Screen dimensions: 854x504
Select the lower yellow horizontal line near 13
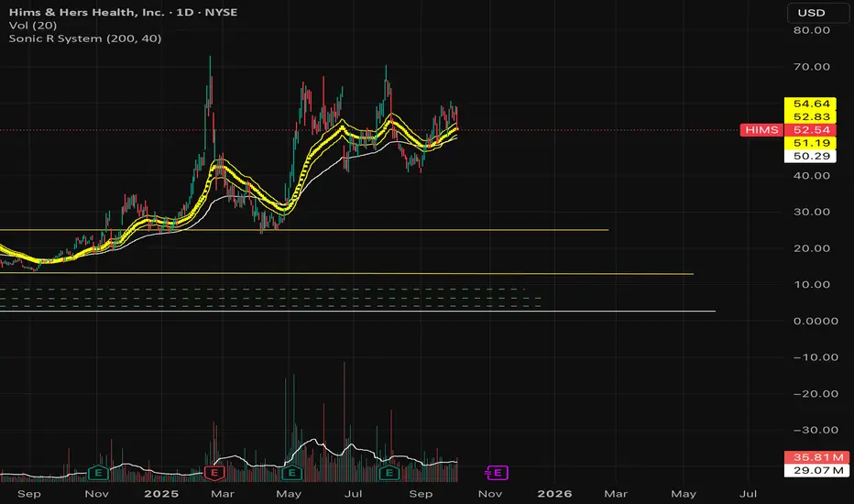click(x=346, y=273)
